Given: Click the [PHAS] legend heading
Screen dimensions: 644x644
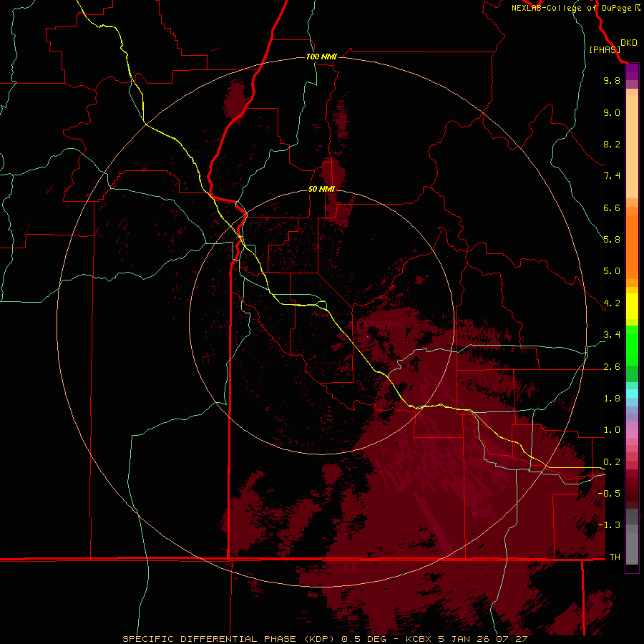Looking at the screenshot, I should pyautogui.click(x=605, y=49).
